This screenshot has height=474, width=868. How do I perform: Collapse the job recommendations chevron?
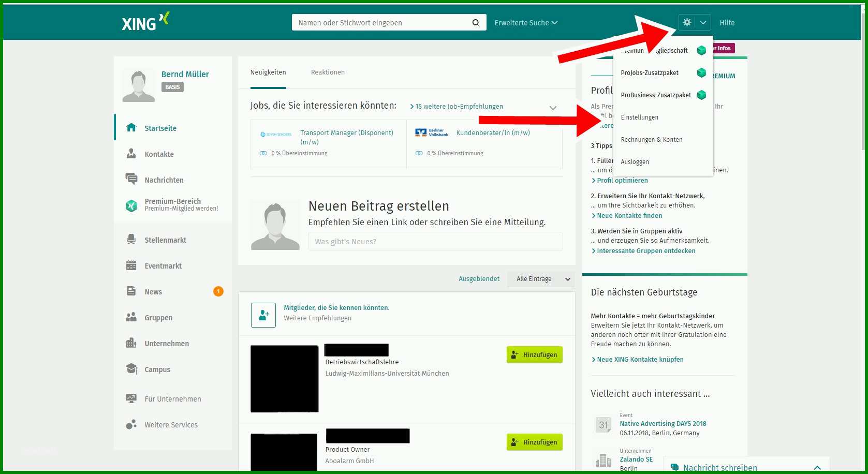click(x=553, y=108)
